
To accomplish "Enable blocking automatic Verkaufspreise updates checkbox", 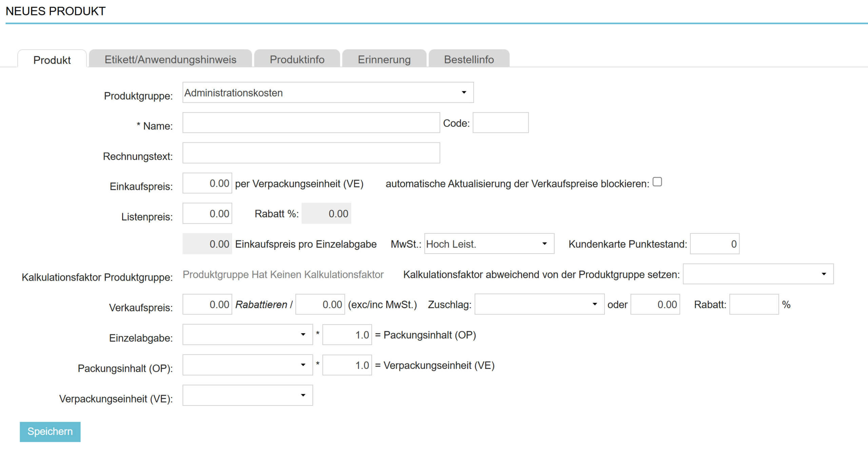I will [657, 182].
